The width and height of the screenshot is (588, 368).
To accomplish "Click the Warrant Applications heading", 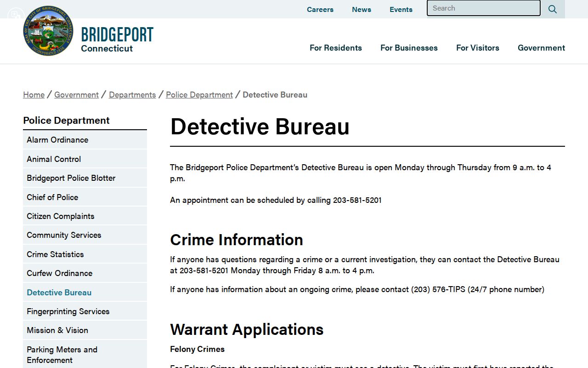I will click(x=247, y=329).
